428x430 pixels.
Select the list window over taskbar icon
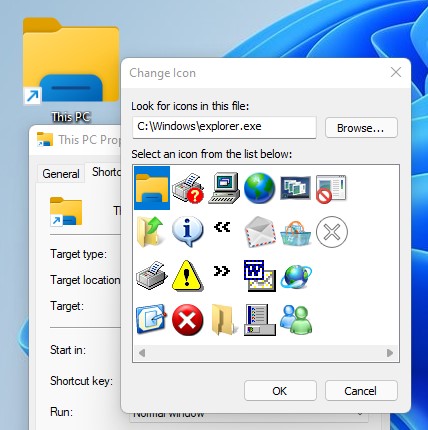click(x=260, y=319)
